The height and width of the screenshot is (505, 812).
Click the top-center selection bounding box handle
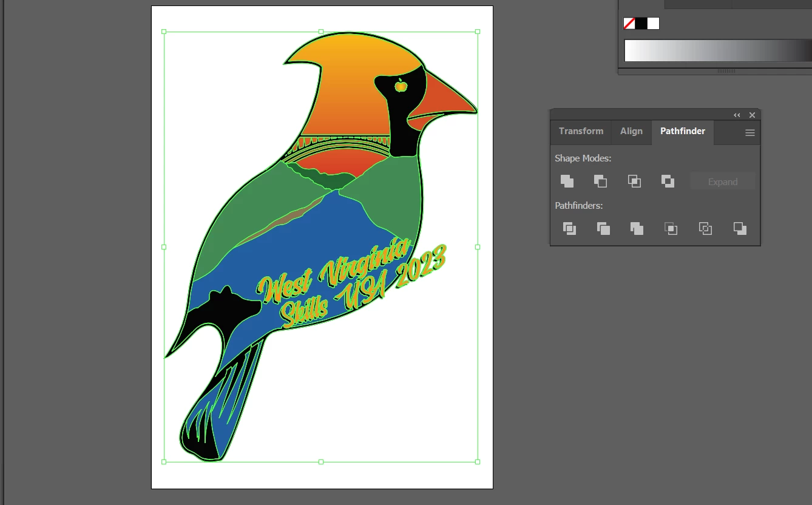point(321,32)
